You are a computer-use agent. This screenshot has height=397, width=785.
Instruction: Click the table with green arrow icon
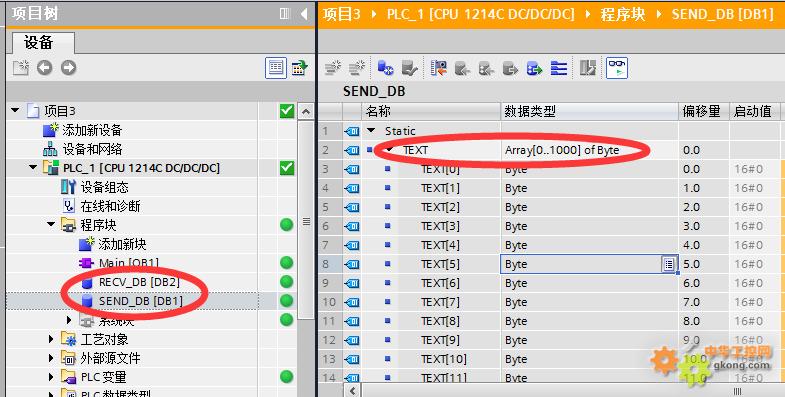299,68
